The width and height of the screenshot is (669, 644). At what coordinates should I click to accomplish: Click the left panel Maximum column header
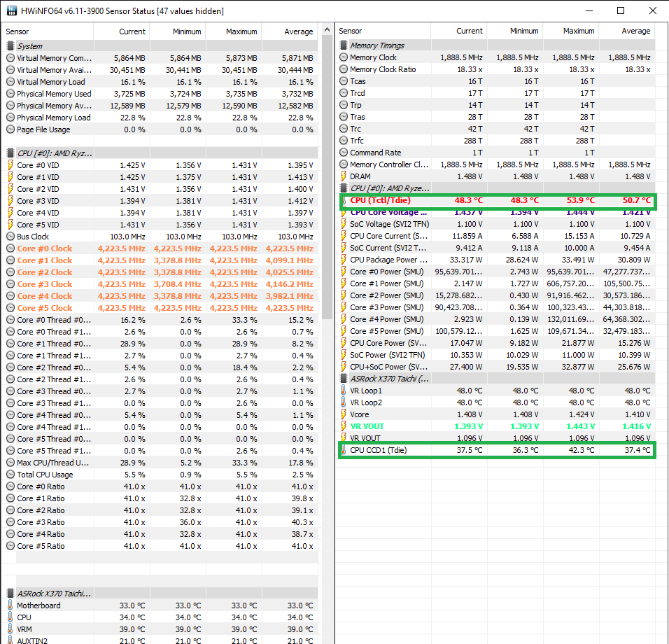[x=234, y=31]
